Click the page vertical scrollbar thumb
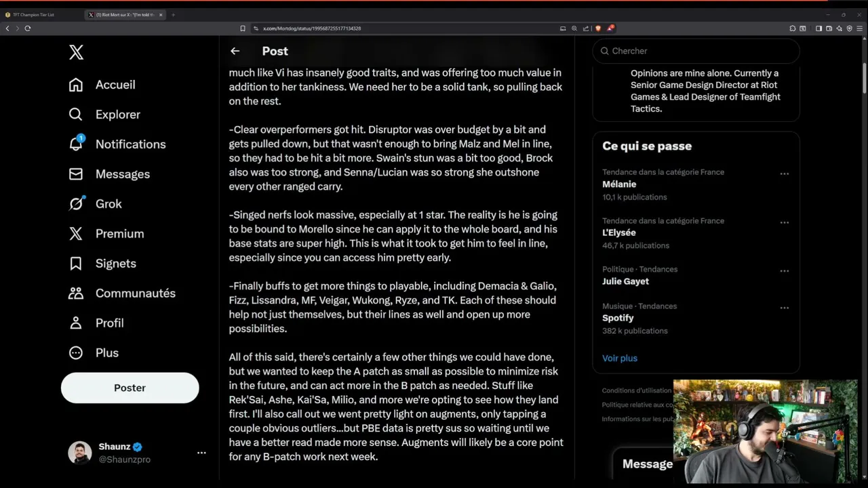Image resolution: width=868 pixels, height=488 pixels. 865,79
